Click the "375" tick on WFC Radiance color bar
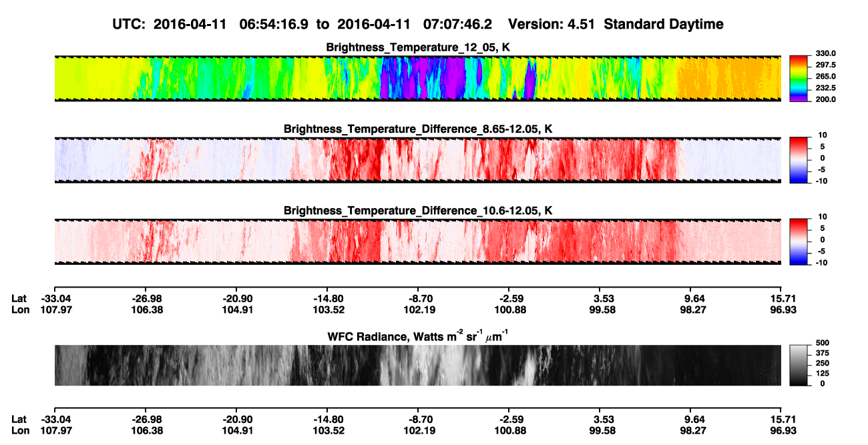 pyautogui.click(x=822, y=355)
